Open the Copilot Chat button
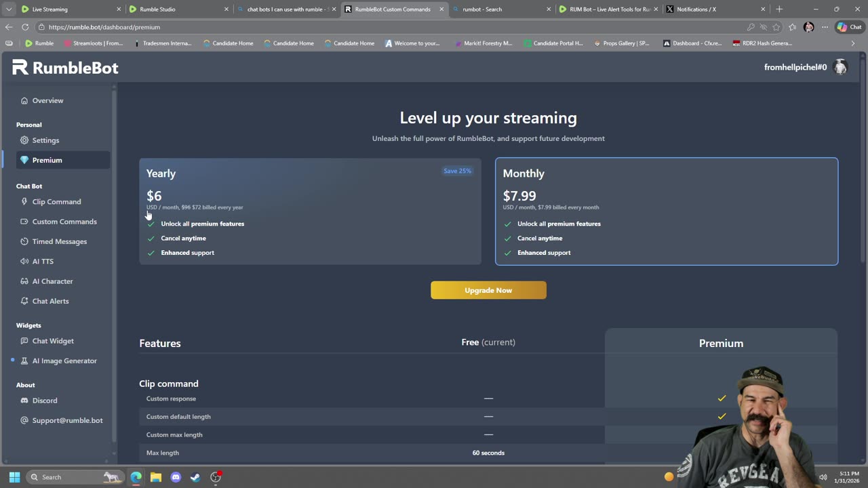Image resolution: width=868 pixels, height=488 pixels. (x=850, y=27)
